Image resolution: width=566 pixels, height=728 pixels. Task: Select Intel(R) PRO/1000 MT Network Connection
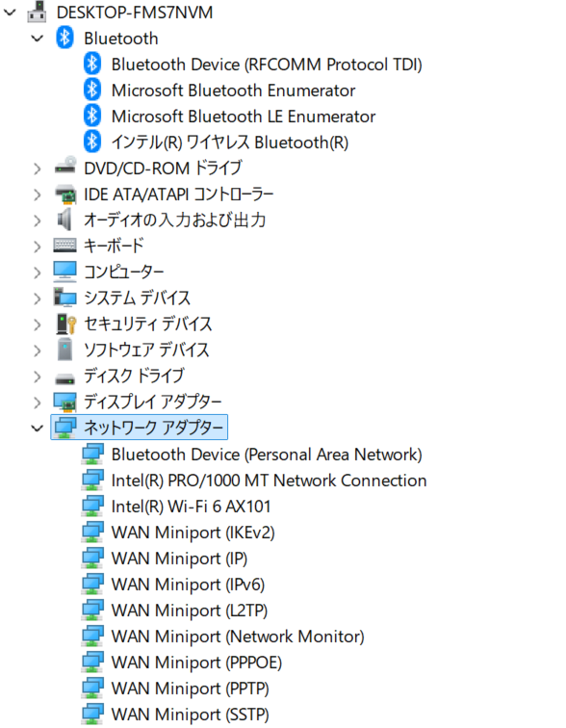coord(270,481)
